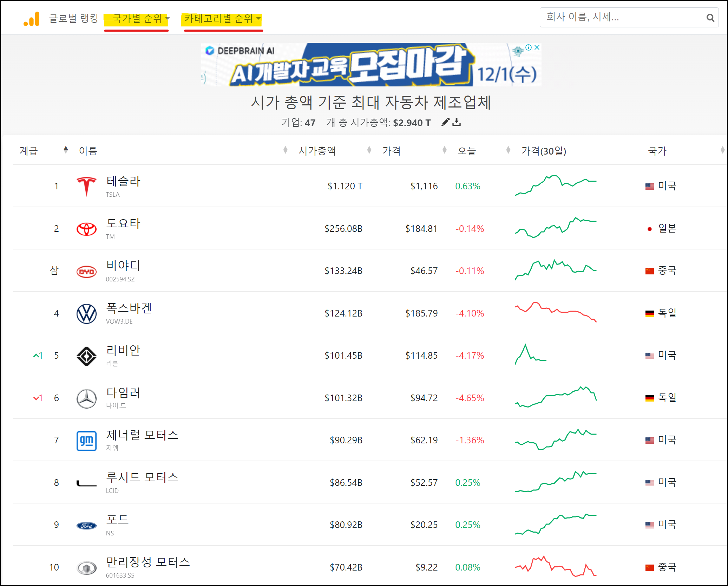Click the Mercedes star logo for 다임러
Image resolution: width=728 pixels, height=586 pixels.
point(86,398)
